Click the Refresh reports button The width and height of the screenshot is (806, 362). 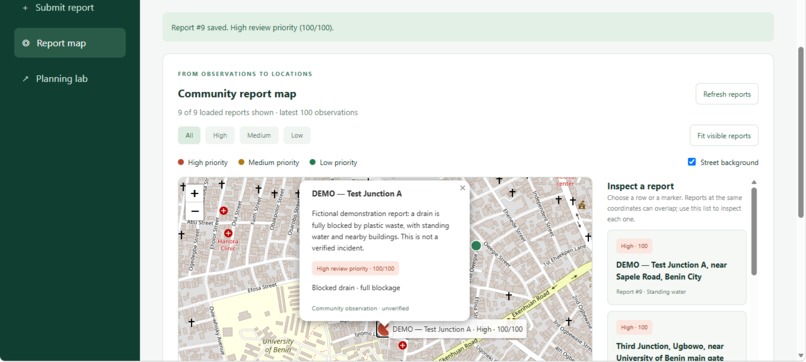[727, 94]
